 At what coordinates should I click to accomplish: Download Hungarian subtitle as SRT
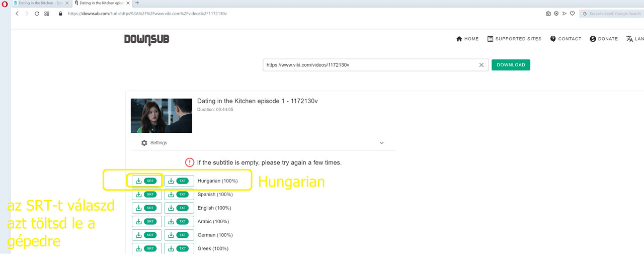tap(147, 181)
